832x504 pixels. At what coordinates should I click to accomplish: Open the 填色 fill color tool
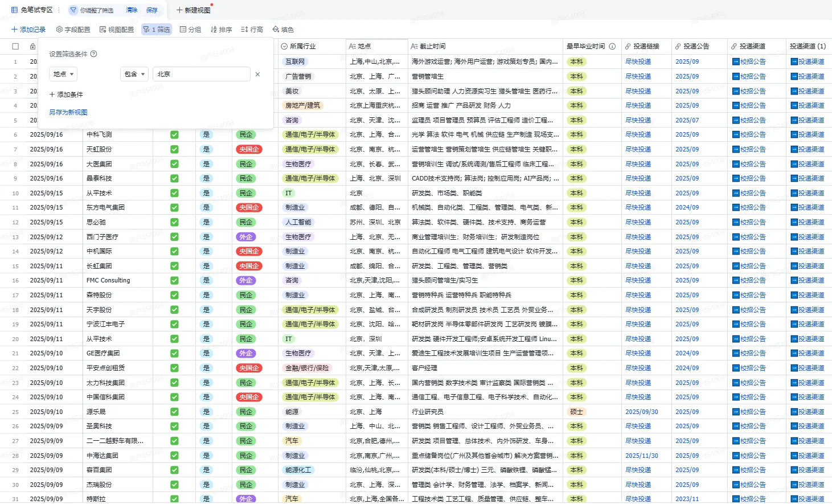tap(283, 30)
